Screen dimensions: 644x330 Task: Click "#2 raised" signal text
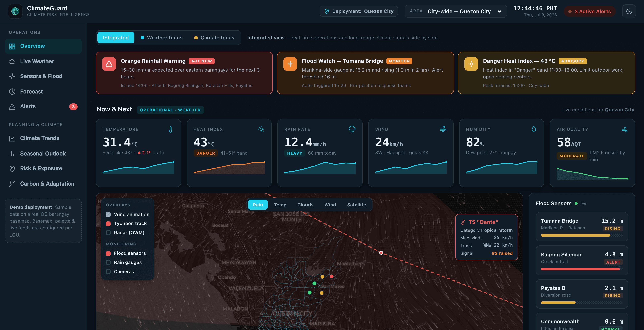pyautogui.click(x=502, y=253)
